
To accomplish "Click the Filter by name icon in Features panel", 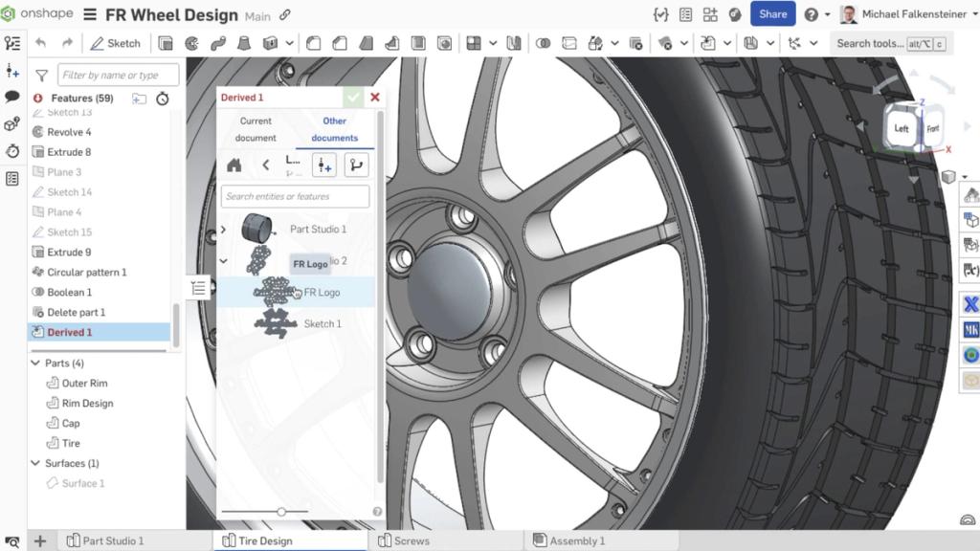I will [39, 75].
